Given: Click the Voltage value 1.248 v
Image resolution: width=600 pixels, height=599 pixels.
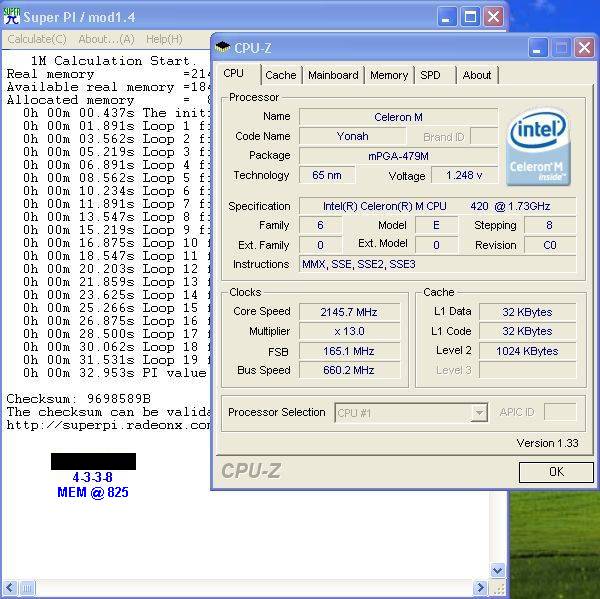Looking at the screenshot, I should pyautogui.click(x=465, y=175).
